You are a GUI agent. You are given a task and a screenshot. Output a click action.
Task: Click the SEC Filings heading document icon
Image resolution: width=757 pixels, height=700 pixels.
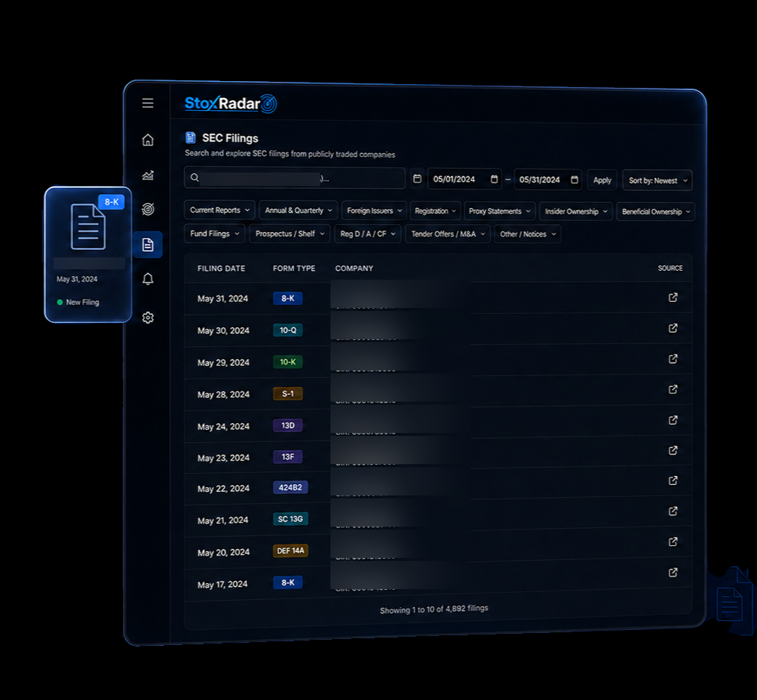191,138
